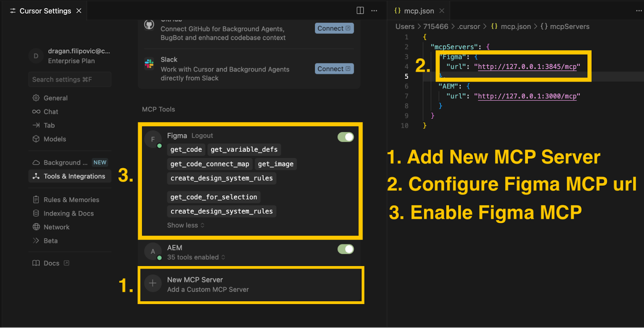Click the "AEM" key in mcp.json
644x328 pixels.
448,86
